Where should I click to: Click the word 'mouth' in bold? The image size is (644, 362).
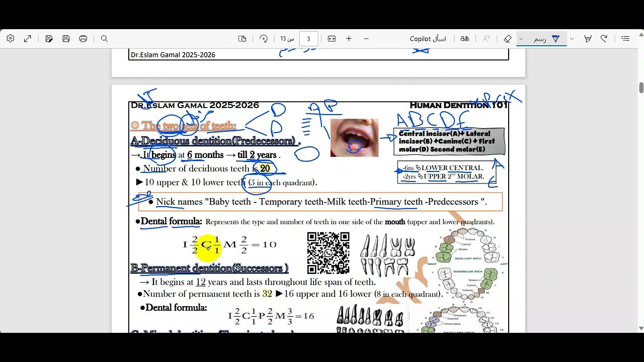click(395, 222)
